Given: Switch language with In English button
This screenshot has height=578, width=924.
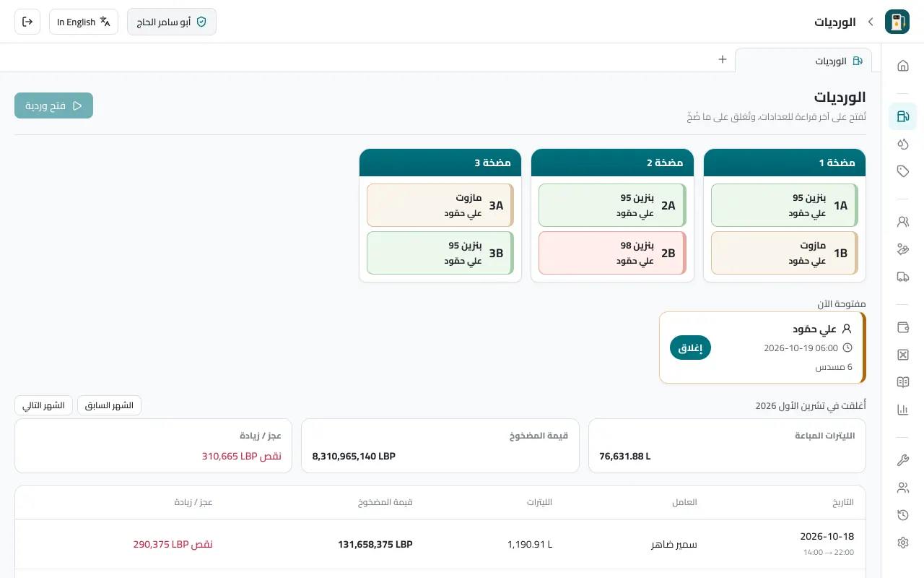Looking at the screenshot, I should coord(84,22).
